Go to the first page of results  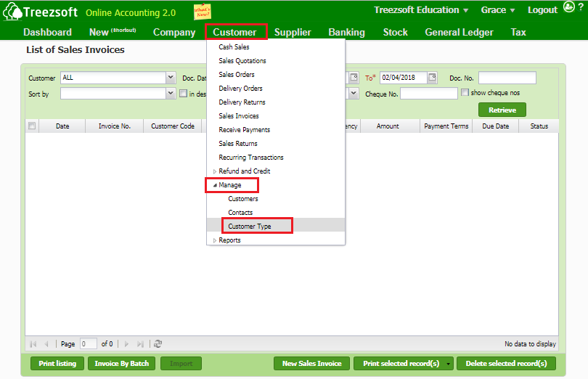pyautogui.click(x=33, y=344)
